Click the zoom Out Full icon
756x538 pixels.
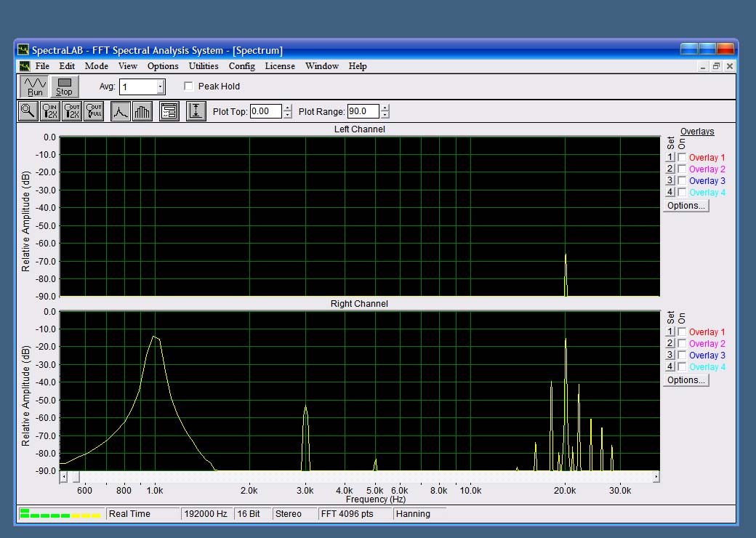pos(94,111)
